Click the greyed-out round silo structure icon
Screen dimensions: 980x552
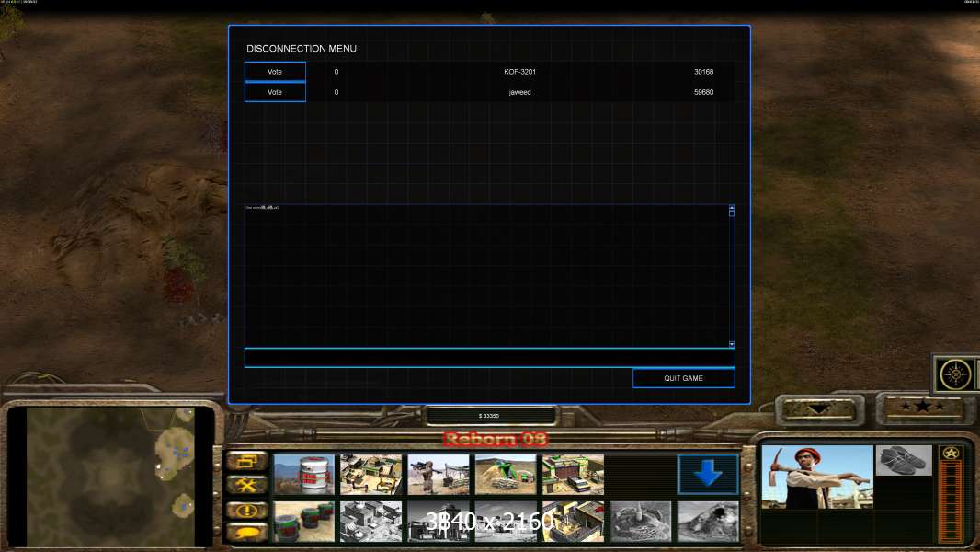(x=641, y=522)
